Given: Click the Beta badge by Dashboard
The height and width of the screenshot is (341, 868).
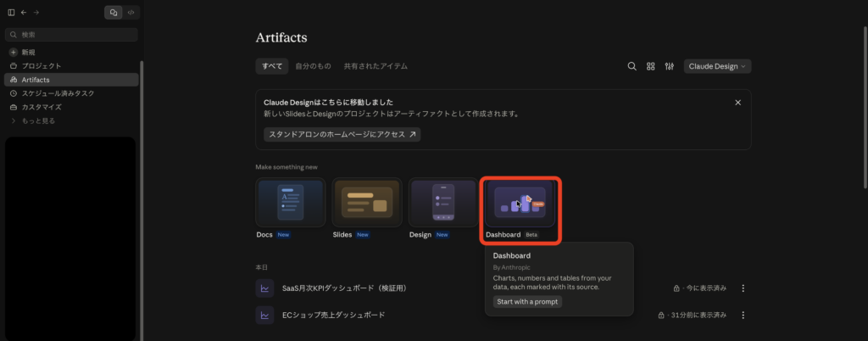Looking at the screenshot, I should click(x=531, y=235).
